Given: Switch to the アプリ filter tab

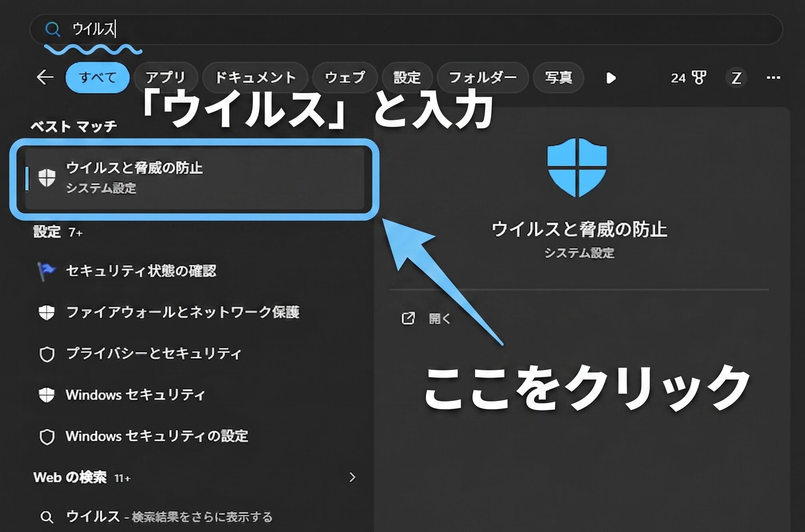Looking at the screenshot, I should tap(166, 77).
